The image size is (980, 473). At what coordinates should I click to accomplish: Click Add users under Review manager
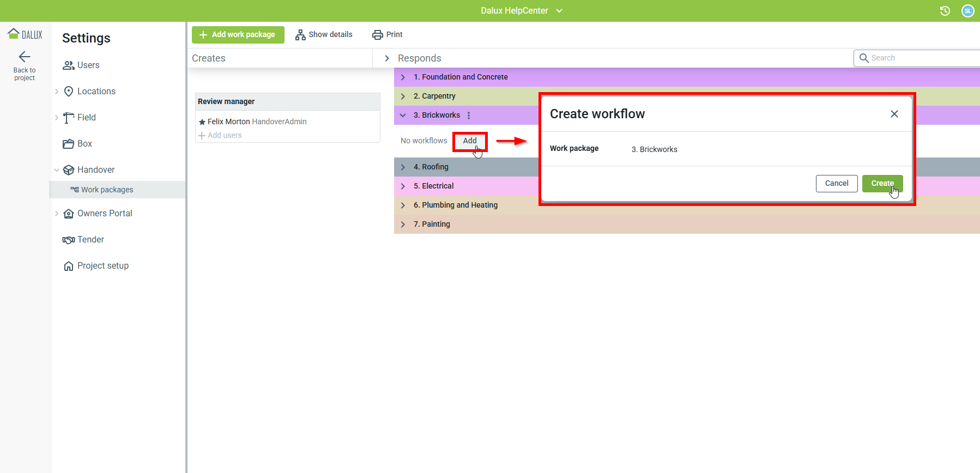point(220,135)
